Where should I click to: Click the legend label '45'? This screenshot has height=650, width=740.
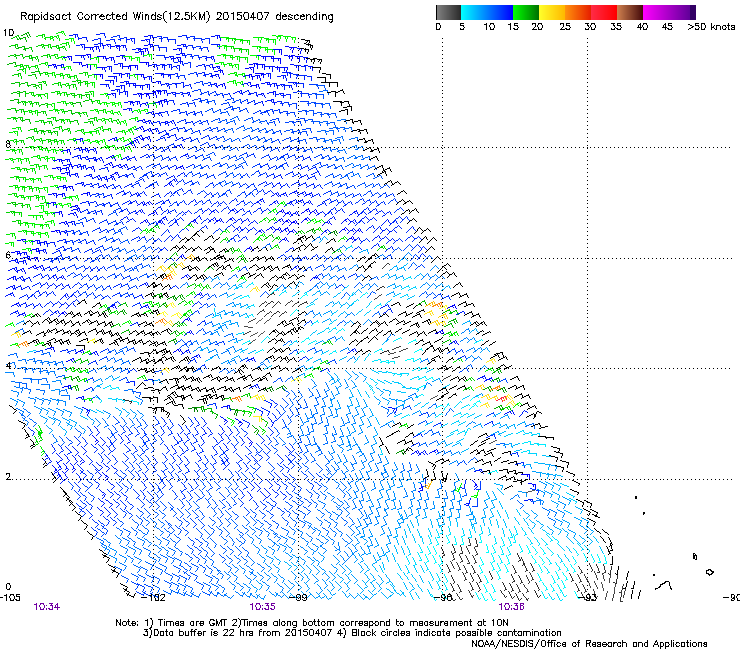(x=667, y=27)
